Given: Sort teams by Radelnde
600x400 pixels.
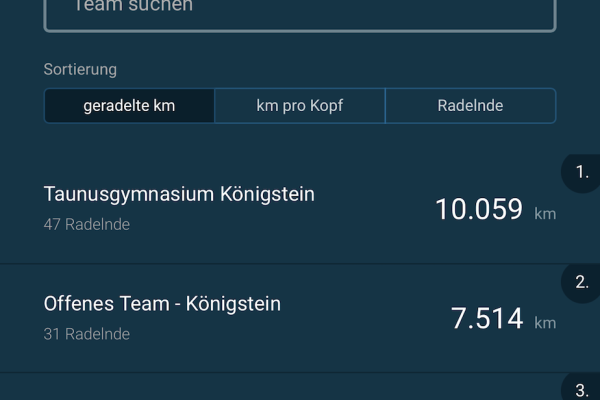Looking at the screenshot, I should (470, 106).
